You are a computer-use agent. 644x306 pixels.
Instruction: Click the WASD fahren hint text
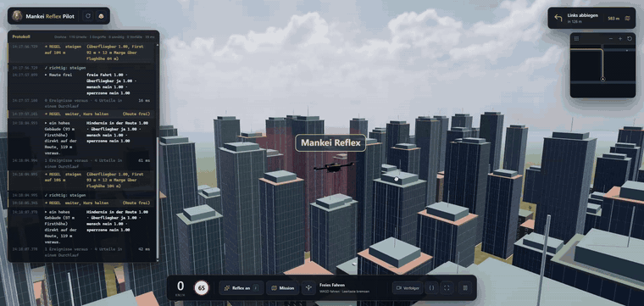344,292
